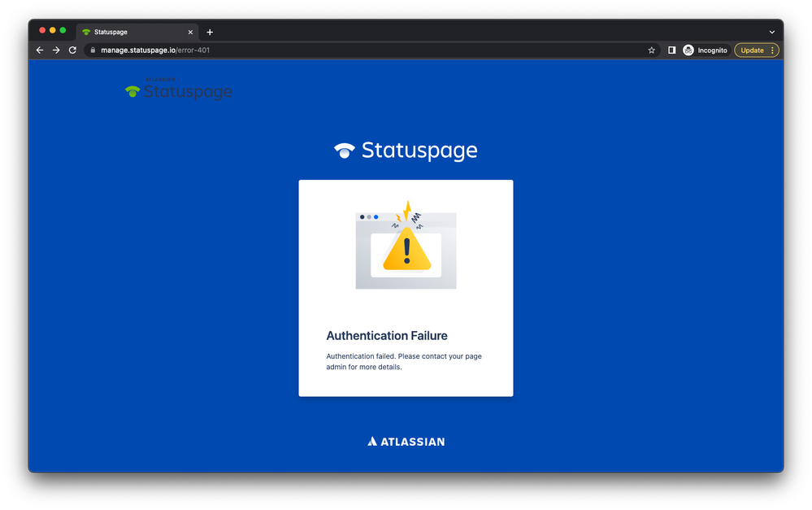
Task: Click the Update button in Chrome toolbar
Action: 757,50
